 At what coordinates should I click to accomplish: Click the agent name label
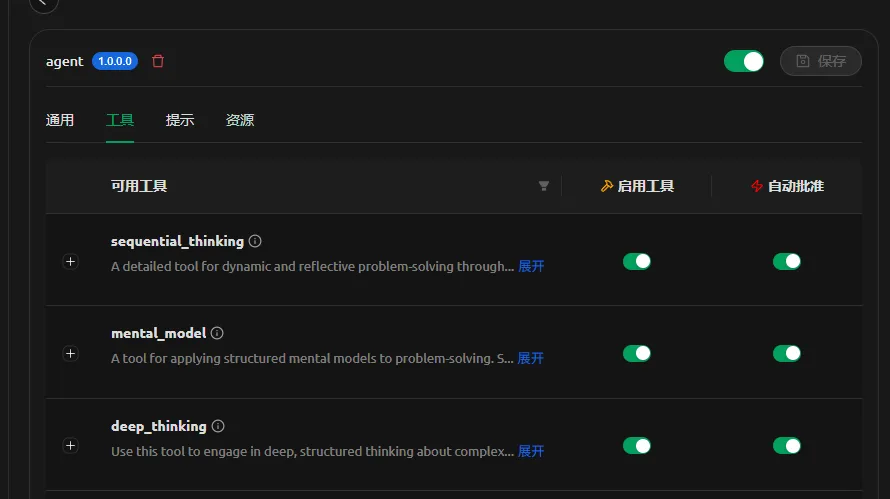coord(64,61)
